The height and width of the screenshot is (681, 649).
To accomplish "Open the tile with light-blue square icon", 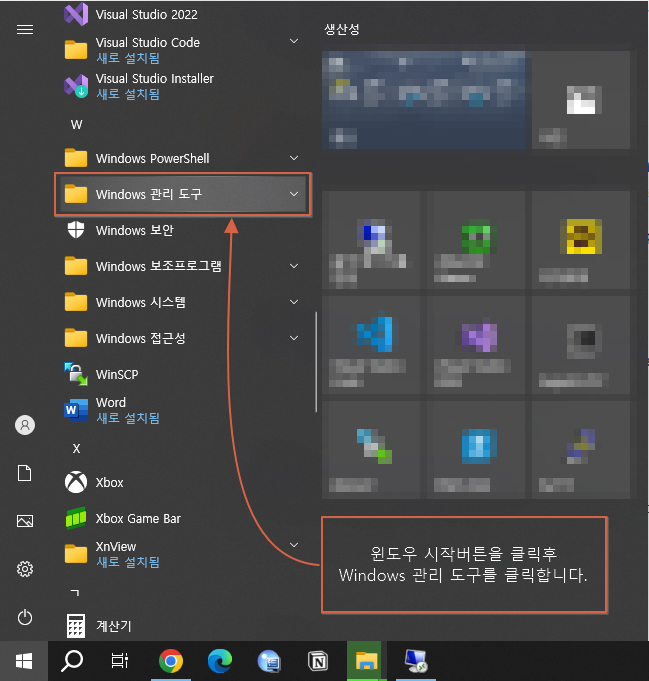I will point(476,450).
